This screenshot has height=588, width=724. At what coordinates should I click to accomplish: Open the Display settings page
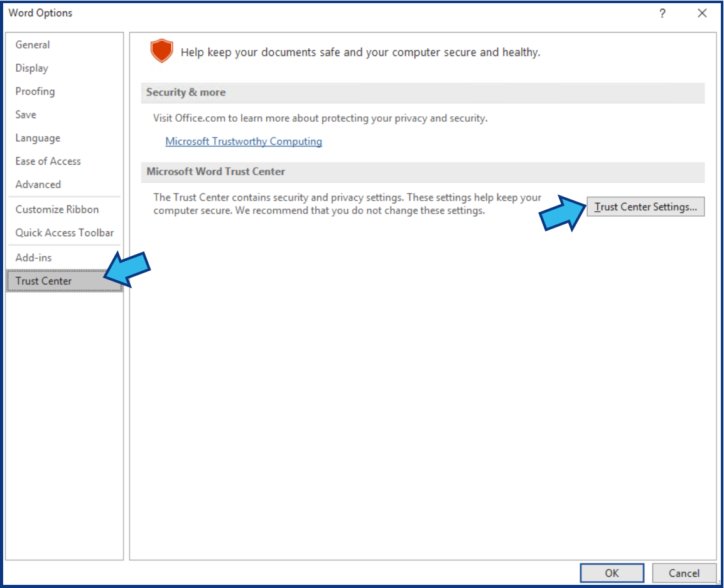tap(31, 68)
